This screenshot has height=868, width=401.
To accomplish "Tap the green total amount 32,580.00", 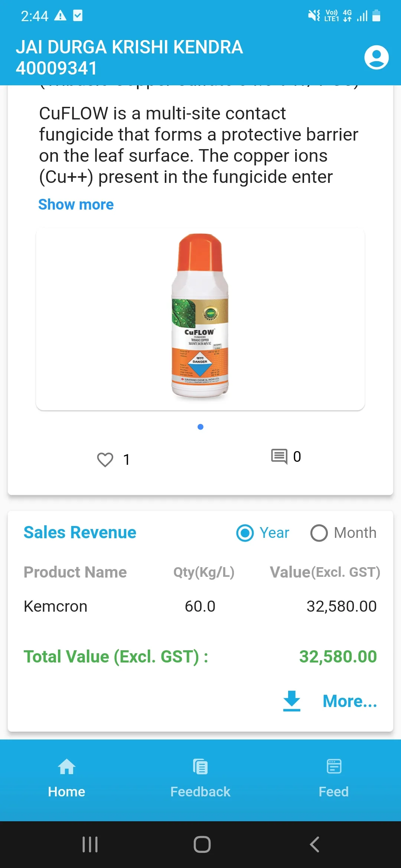I will (338, 657).
